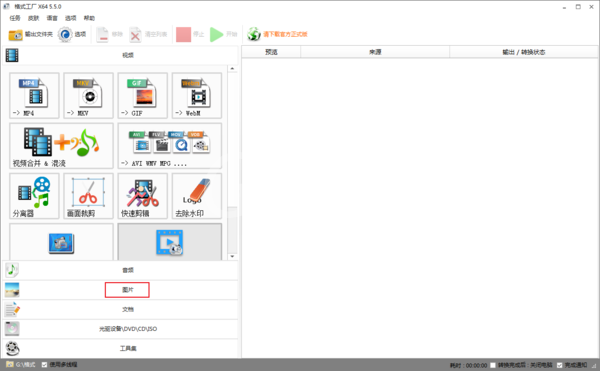Image resolution: width=600 pixels, height=371 pixels.
Task: Expand the 光驱设备\DVD\CD\ISO category
Action: tap(121, 329)
